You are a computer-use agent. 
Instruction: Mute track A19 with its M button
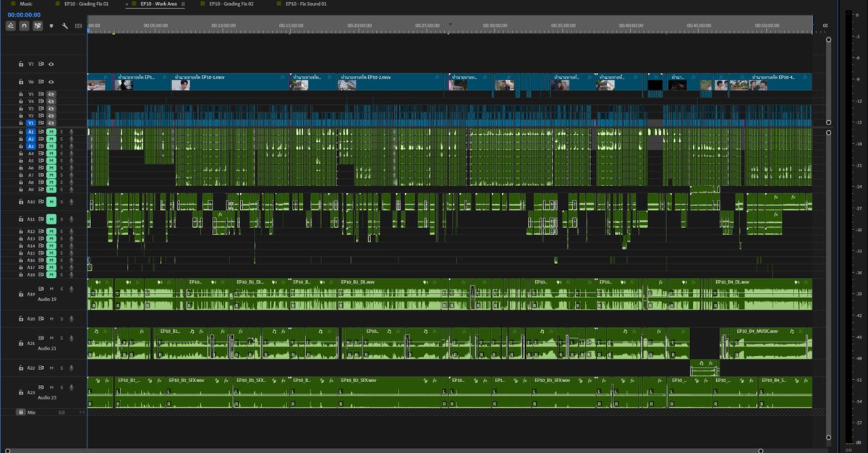[51, 289]
